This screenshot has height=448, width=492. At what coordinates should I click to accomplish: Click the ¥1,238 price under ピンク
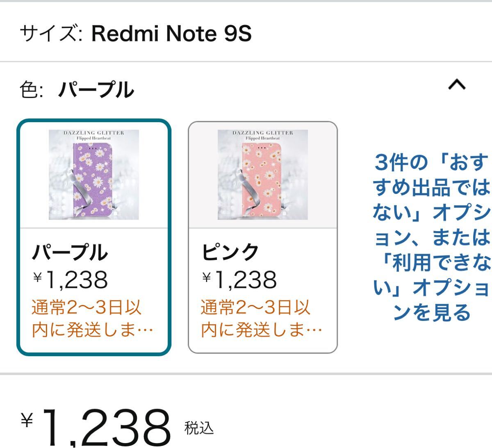tap(240, 280)
